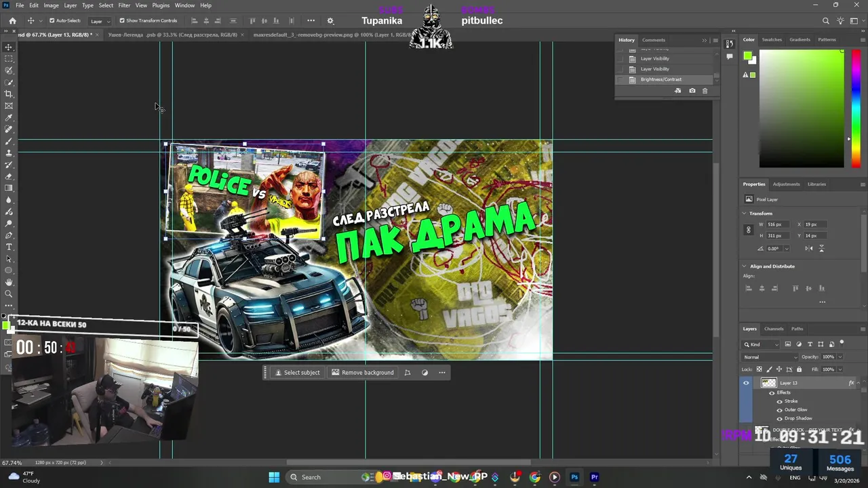The height and width of the screenshot is (488, 868).
Task: Select the Horizontal Type tool
Action: click(9, 247)
